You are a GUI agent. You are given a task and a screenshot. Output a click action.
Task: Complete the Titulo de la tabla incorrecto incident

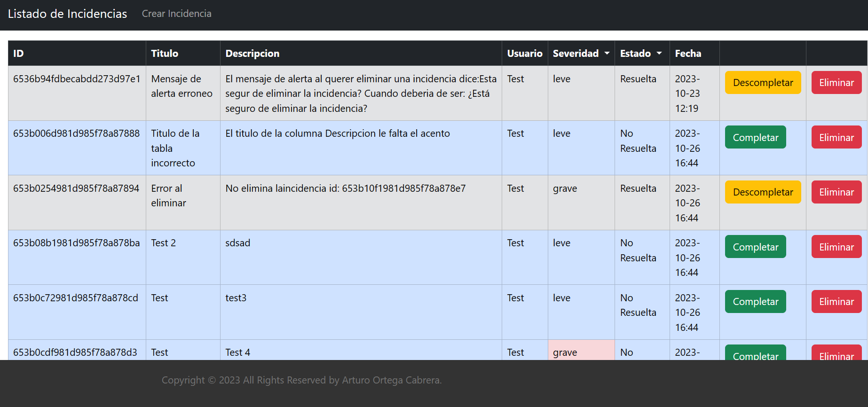755,137
